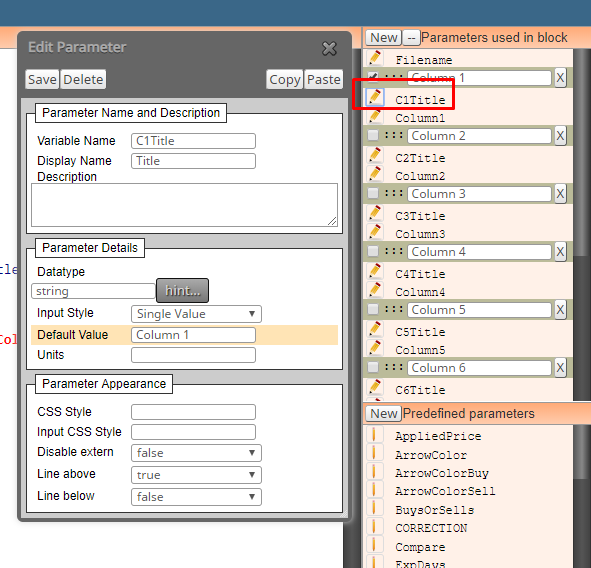
Task: Open the Line above dropdown
Action: point(196,475)
